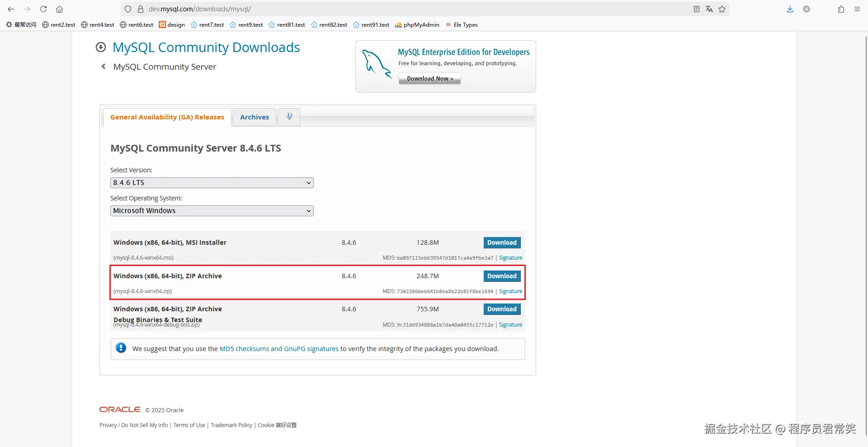Open Signature link for debug-test zip

(510, 325)
